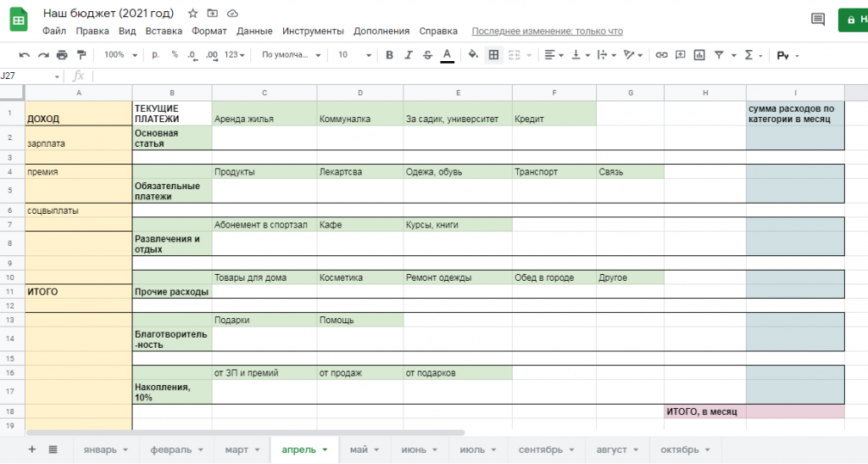
Task: Expand the 100% zoom dropdown
Action: click(119, 55)
